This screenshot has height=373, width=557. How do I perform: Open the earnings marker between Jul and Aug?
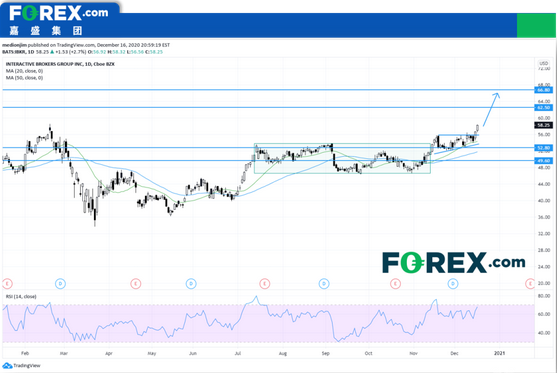point(265,283)
